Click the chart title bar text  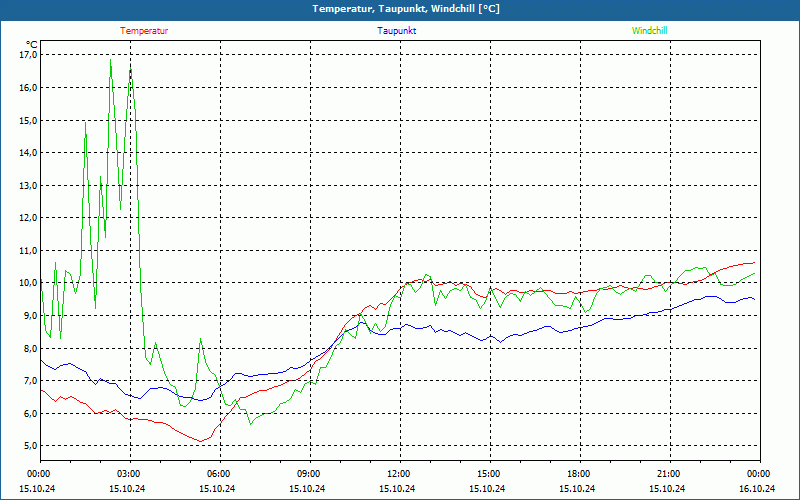[x=406, y=9]
